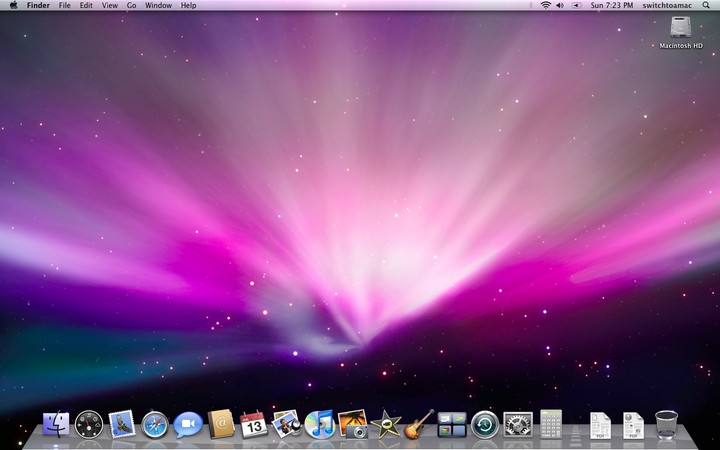This screenshot has width=720, height=450.
Task: Open iChat from the Dock
Action: tap(188, 424)
